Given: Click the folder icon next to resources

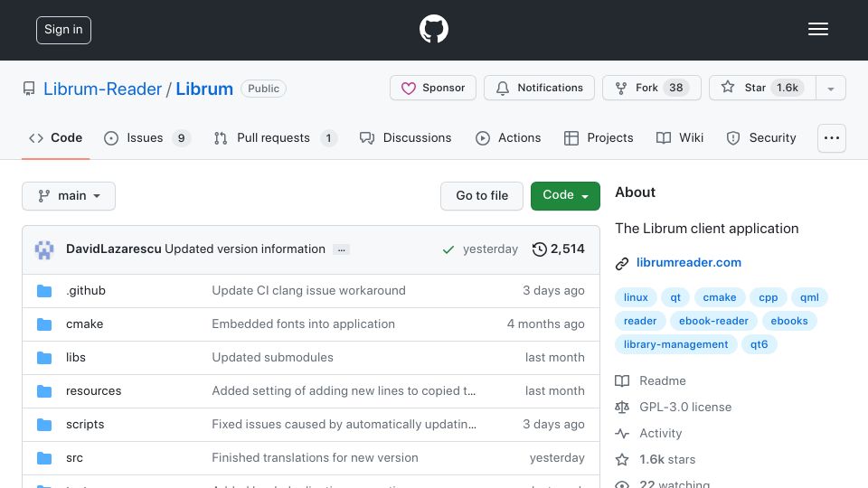Looking at the screenshot, I should coord(44,391).
